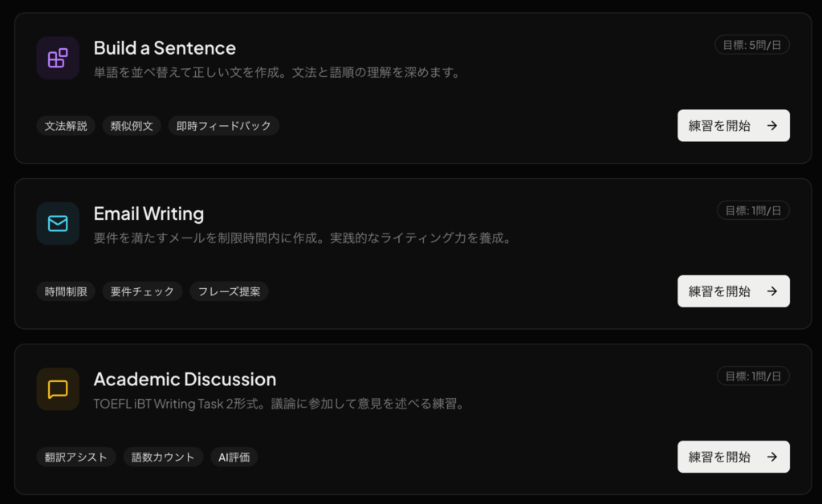This screenshot has height=504, width=822.
Task: Click the arrow icon in Academic Discussion's start button
Action: click(x=771, y=457)
